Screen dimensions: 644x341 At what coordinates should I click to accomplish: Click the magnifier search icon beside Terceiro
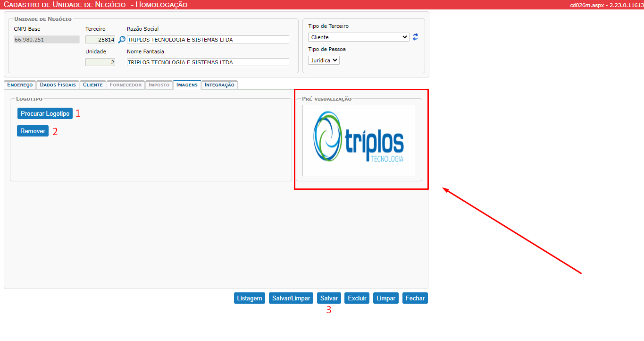click(122, 40)
